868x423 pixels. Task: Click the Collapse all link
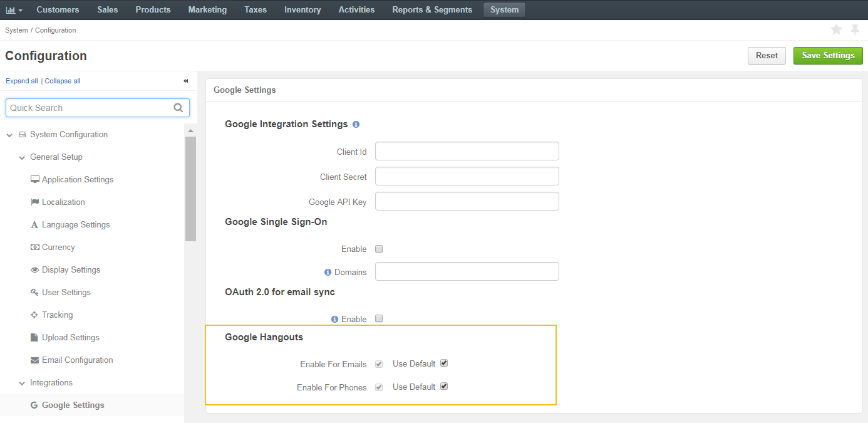(x=63, y=81)
